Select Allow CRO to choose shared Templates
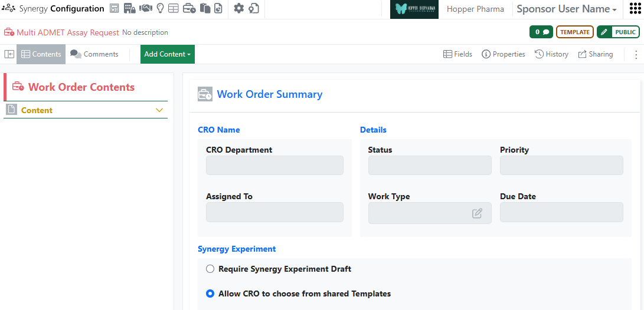 [x=210, y=293]
